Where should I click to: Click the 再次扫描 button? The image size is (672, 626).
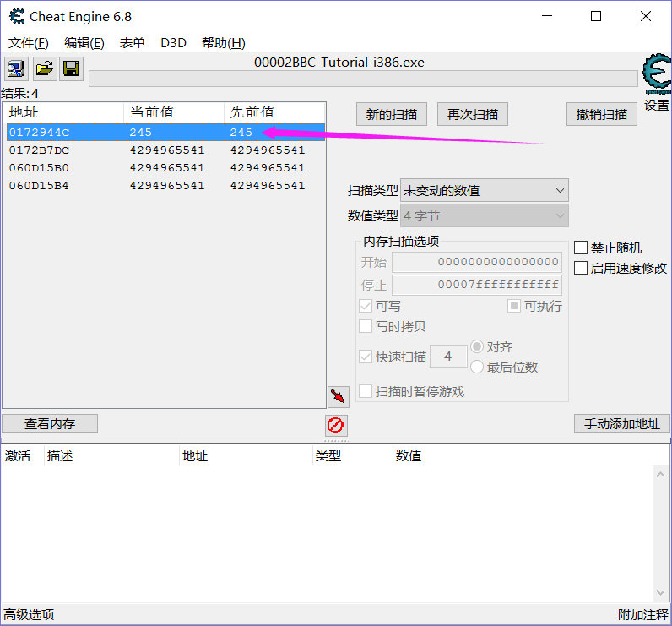pos(473,115)
